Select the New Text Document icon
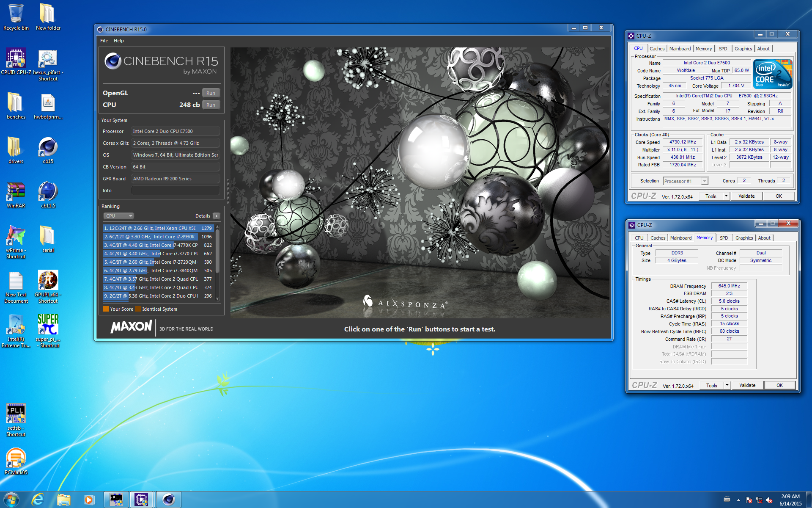812x508 pixels. [x=16, y=287]
